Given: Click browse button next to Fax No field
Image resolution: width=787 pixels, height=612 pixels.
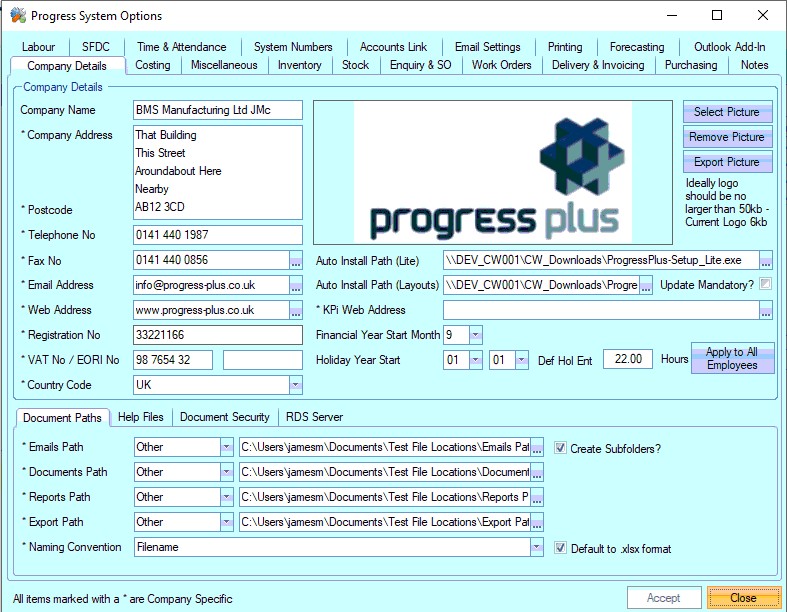Looking at the screenshot, I should click(296, 260).
